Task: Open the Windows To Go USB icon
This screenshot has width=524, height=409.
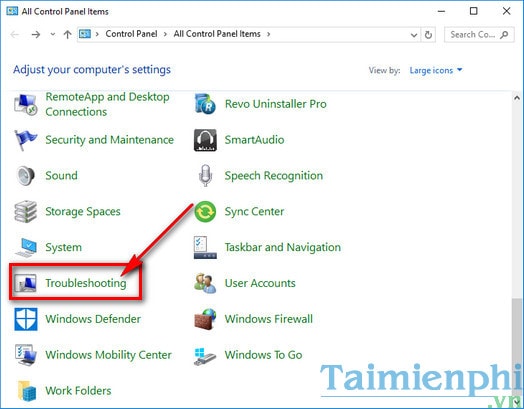Action: [x=205, y=356]
